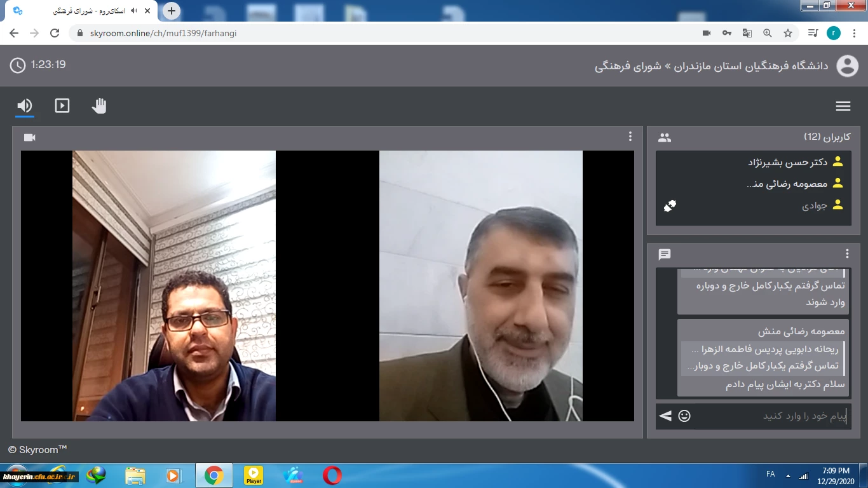Open the hamburger menu in Skyroom
Image resolution: width=868 pixels, height=488 pixels.
click(843, 106)
